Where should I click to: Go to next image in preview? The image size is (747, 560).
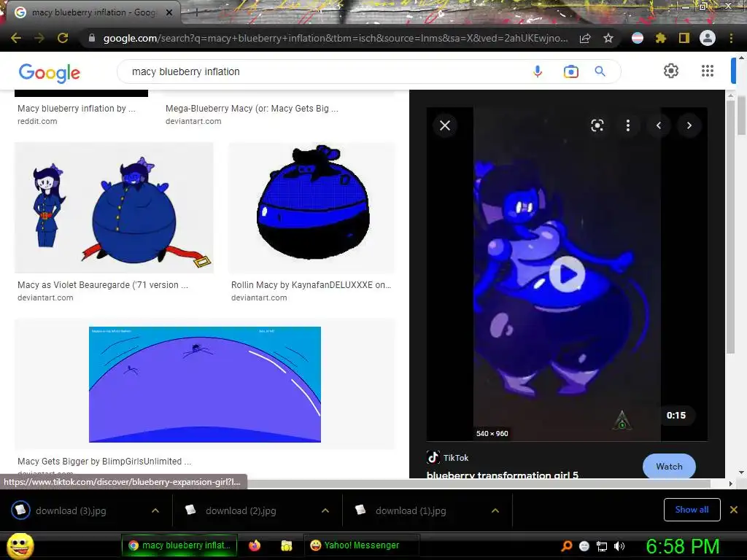[x=689, y=125]
